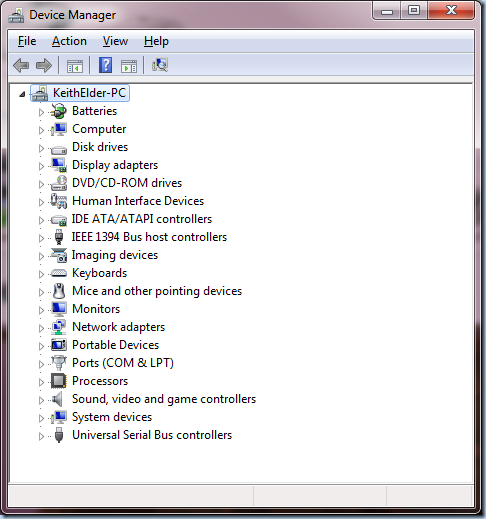
Task: Select the Sound, video and game controllers speaker icon
Action: (57, 399)
